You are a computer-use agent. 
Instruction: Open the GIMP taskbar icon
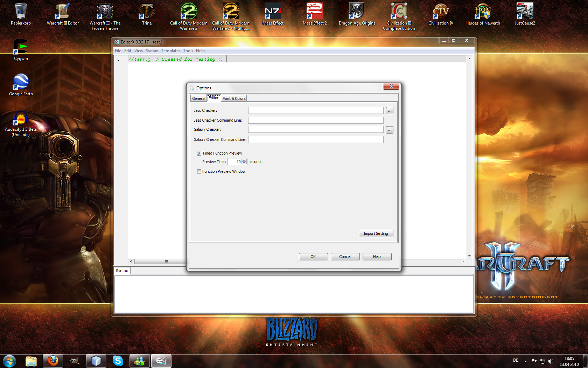75,361
